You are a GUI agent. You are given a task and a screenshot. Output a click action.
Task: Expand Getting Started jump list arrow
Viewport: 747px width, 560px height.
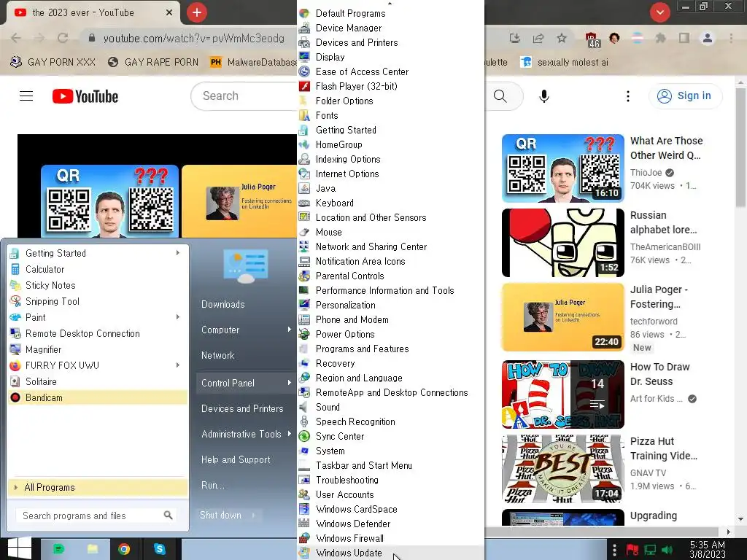(178, 253)
